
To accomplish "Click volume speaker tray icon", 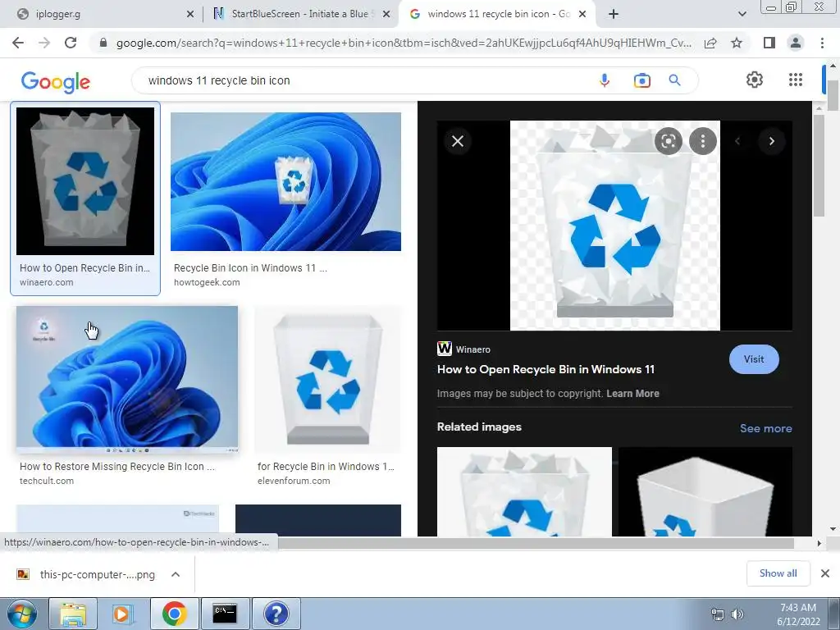I will click(737, 614).
